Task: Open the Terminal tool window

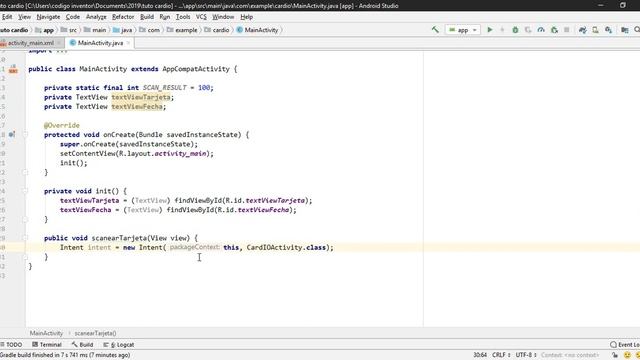Action: pyautogui.click(x=47, y=344)
